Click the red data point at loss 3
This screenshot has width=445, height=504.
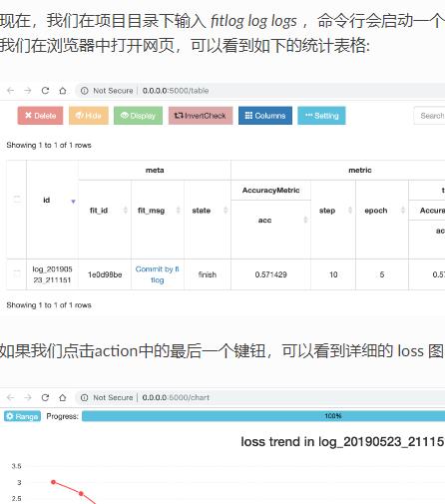tap(54, 482)
